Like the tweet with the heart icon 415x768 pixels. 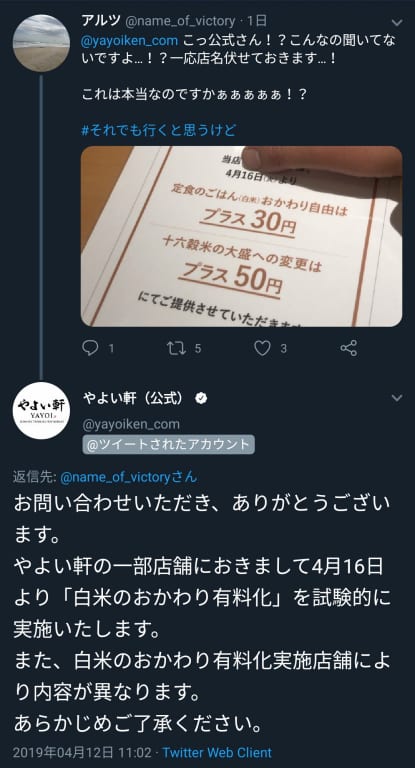point(263,348)
